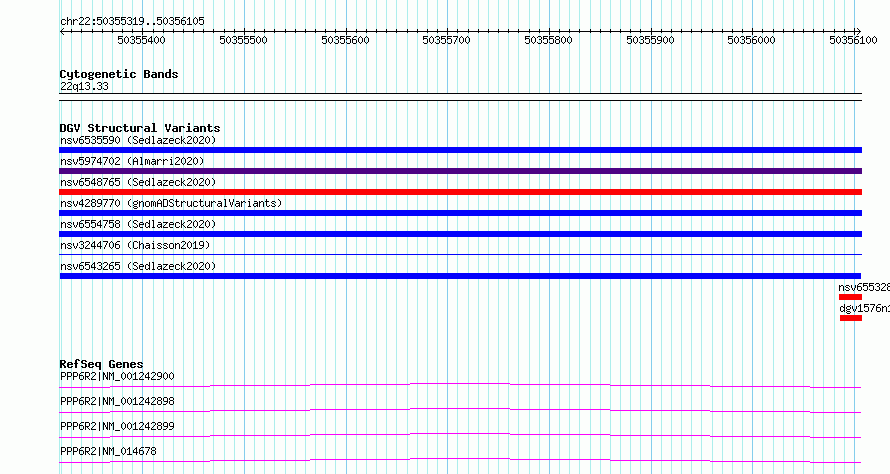Click the Cytogenetic Bands track title
Viewport: 890px width, 474px height.
pyautogui.click(x=119, y=74)
